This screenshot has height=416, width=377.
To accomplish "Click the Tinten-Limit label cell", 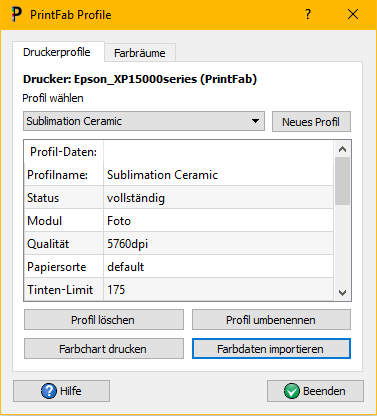I will point(64,289).
